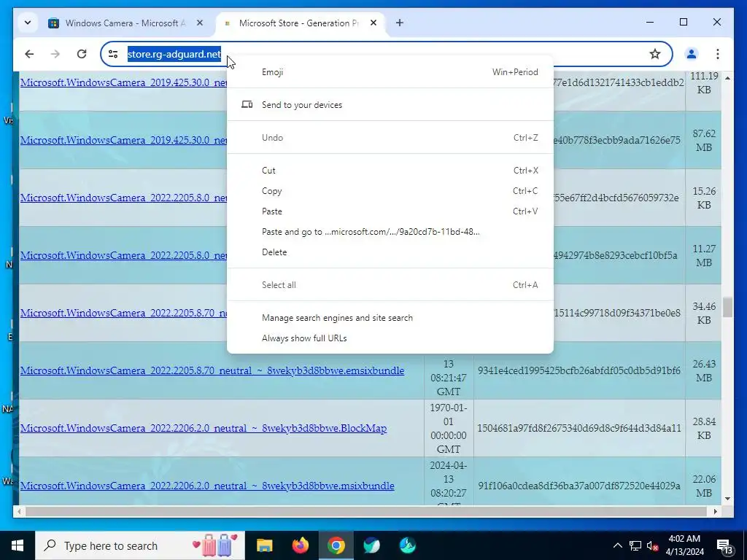747x560 pixels.
Task: Click the 26.43 MB size cell
Action: point(704,370)
